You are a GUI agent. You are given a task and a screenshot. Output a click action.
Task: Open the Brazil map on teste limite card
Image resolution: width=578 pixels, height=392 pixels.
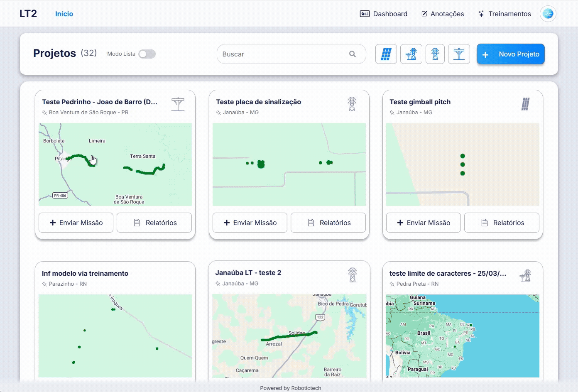[463, 336]
